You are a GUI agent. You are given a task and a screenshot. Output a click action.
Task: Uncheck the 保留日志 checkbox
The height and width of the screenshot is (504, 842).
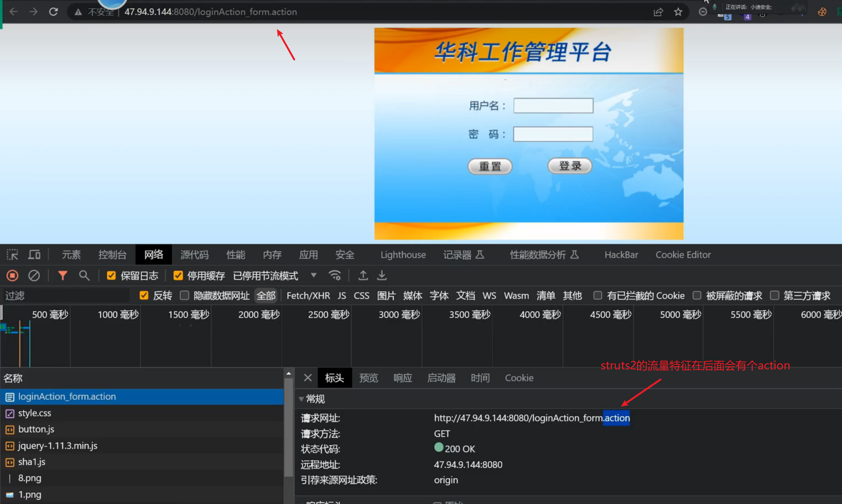(111, 276)
